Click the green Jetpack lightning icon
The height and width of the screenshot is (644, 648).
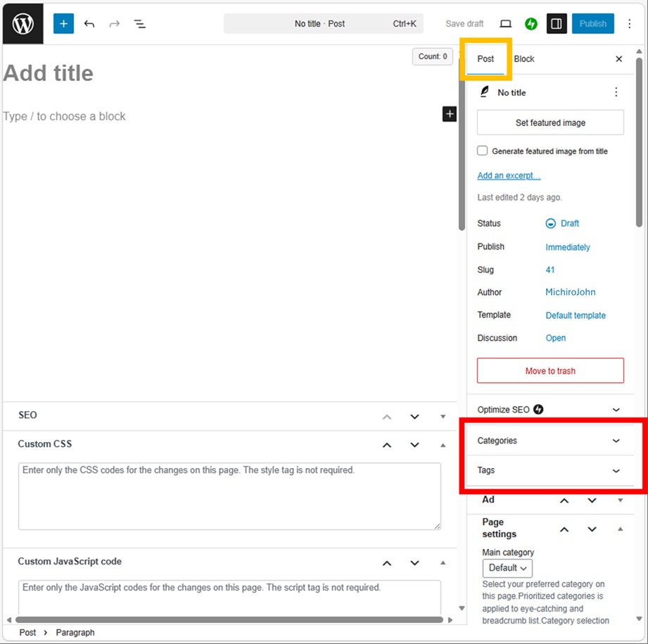coord(531,24)
